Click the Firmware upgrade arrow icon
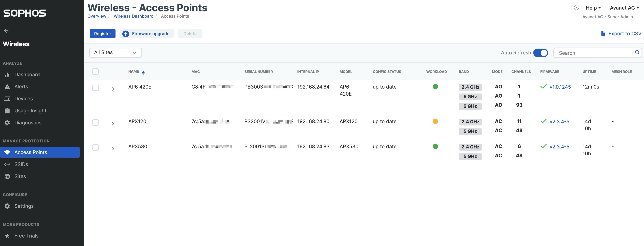644x246 pixels. 126,34
